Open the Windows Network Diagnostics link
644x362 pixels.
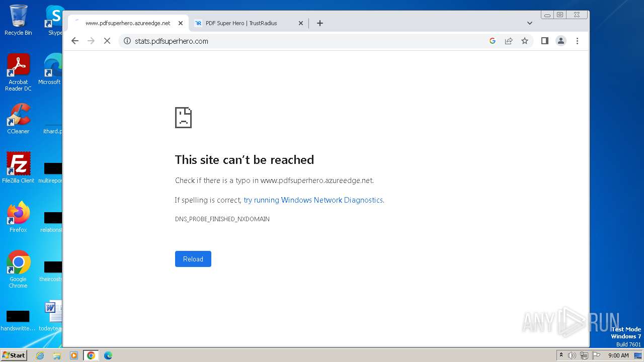click(313, 200)
